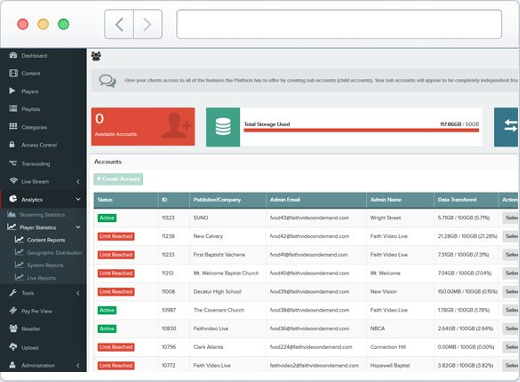The image size is (520, 382).
Task: Click 'Faithvideo Live' company cell
Action: 211,328
